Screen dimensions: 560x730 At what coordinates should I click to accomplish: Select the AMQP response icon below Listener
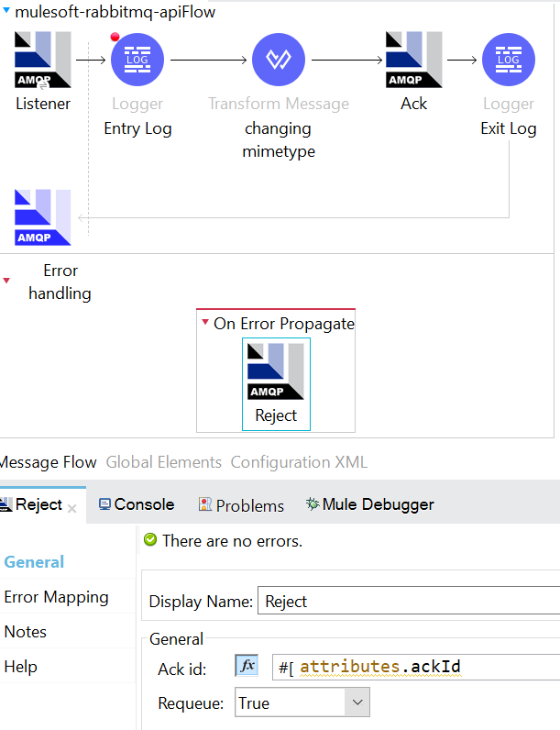click(x=43, y=217)
